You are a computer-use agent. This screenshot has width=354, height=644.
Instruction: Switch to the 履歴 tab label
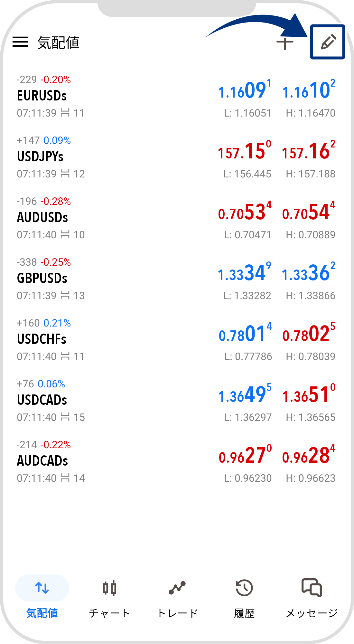(244, 613)
